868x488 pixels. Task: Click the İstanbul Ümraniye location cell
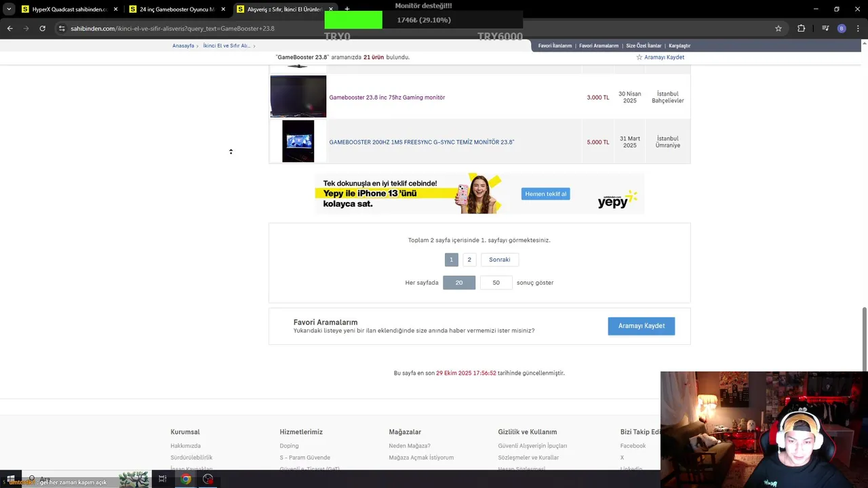point(668,142)
